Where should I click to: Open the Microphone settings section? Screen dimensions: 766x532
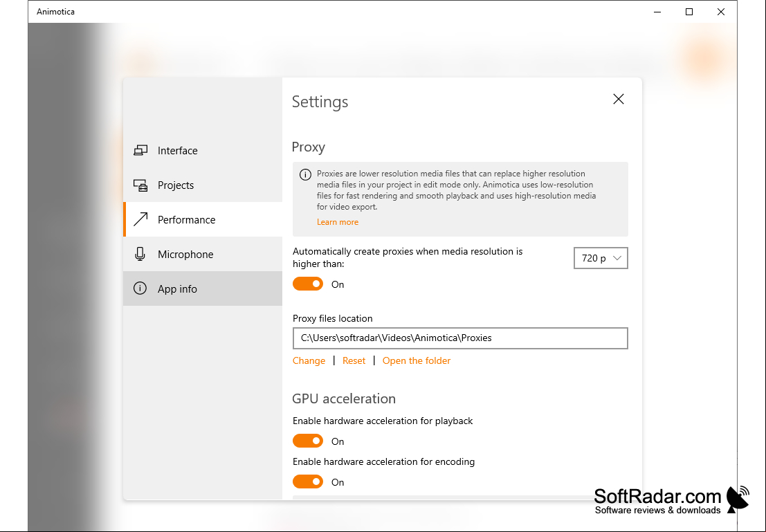click(203, 254)
